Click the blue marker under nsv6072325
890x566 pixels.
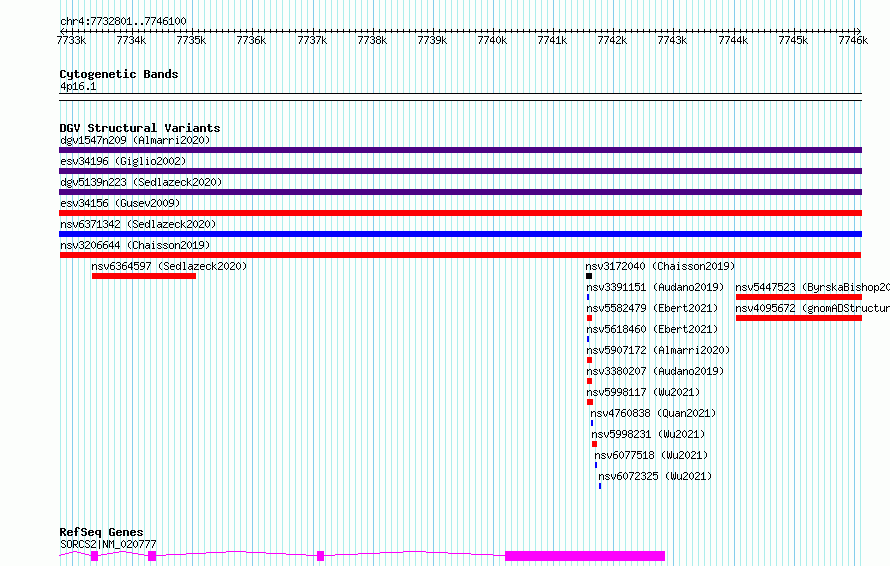600,486
